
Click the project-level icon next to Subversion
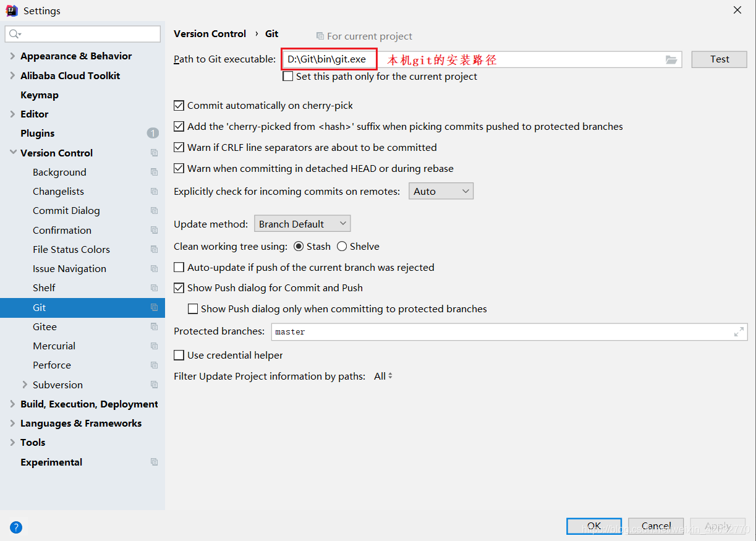point(154,385)
